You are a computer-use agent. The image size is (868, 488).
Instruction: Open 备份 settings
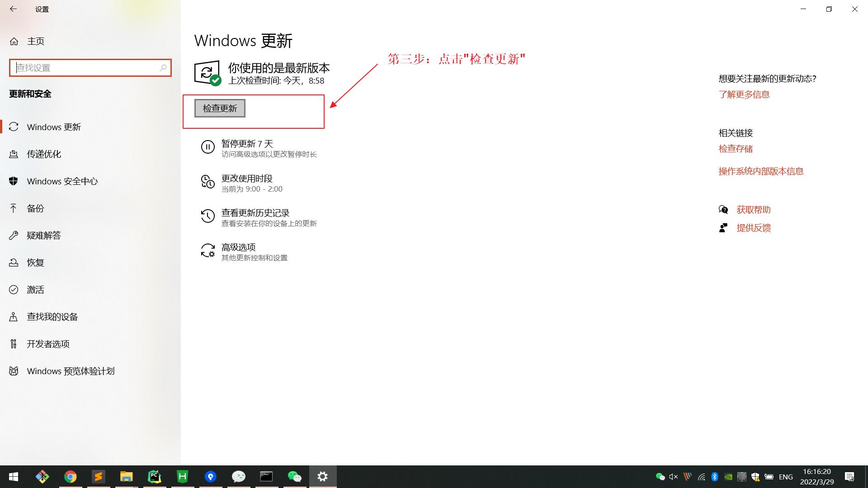[x=37, y=208]
